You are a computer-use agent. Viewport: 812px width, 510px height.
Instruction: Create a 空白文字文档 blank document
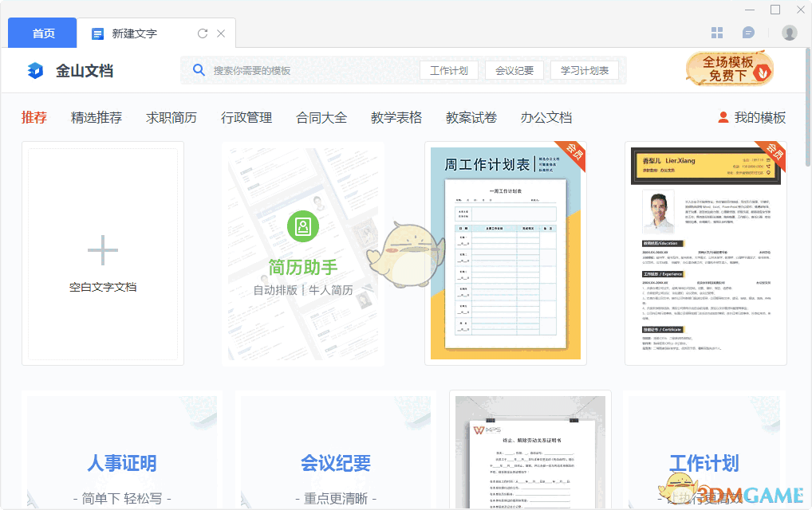point(102,253)
